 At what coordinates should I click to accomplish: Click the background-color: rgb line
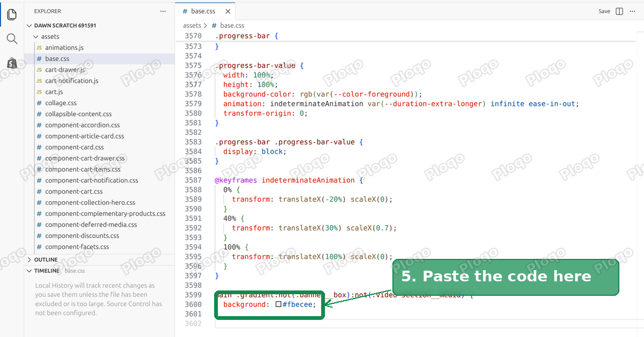323,94
